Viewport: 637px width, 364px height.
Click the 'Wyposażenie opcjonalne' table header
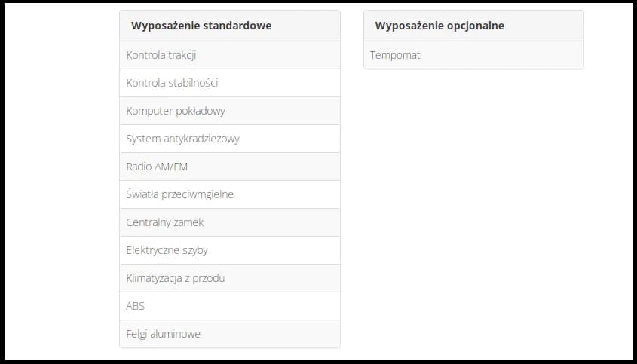point(473,26)
